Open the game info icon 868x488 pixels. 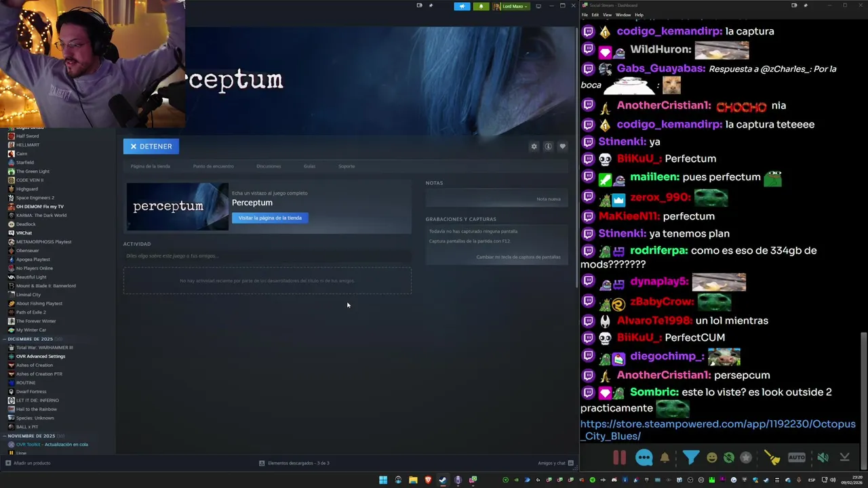[x=548, y=146]
